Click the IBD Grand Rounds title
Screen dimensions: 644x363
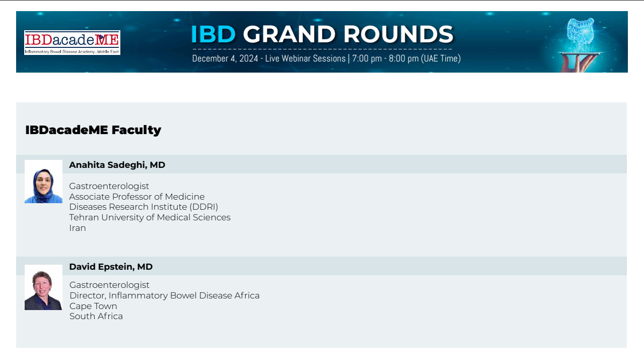click(x=322, y=34)
